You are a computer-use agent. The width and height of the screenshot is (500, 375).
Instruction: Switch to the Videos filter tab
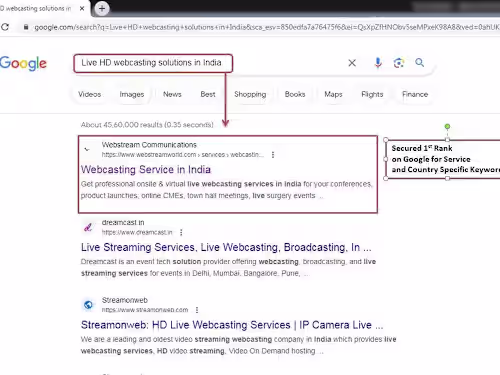[x=89, y=94]
